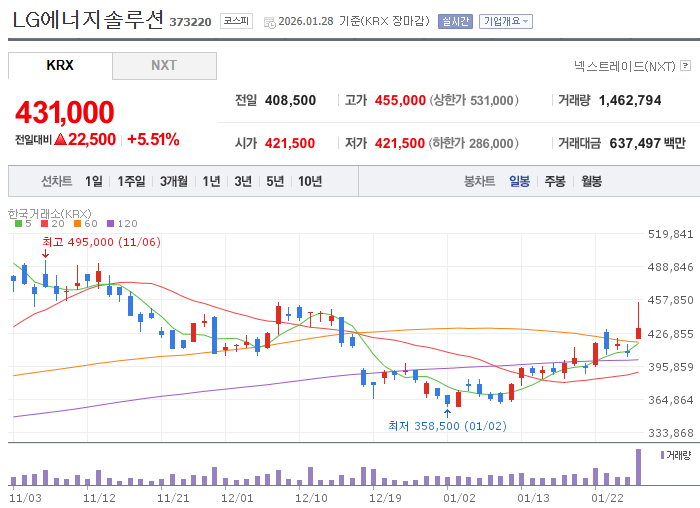Image resolution: width=700 pixels, height=508 pixels.
Task: Click the 최저 358,500 (01/02) chart marker
Action: pos(447,426)
